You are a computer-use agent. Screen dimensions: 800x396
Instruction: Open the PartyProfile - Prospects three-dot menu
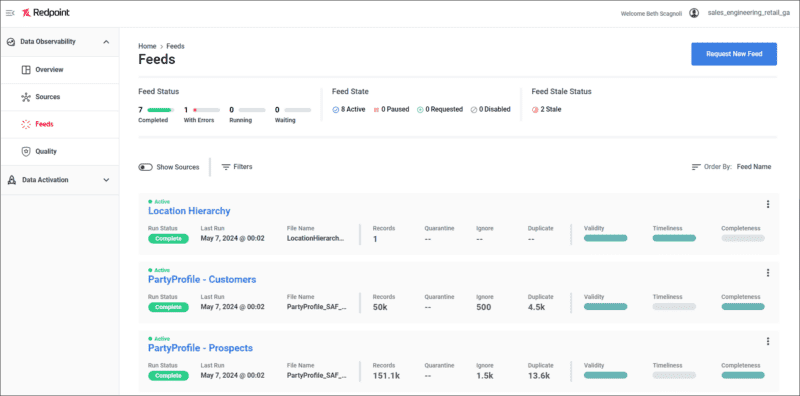coord(767,341)
